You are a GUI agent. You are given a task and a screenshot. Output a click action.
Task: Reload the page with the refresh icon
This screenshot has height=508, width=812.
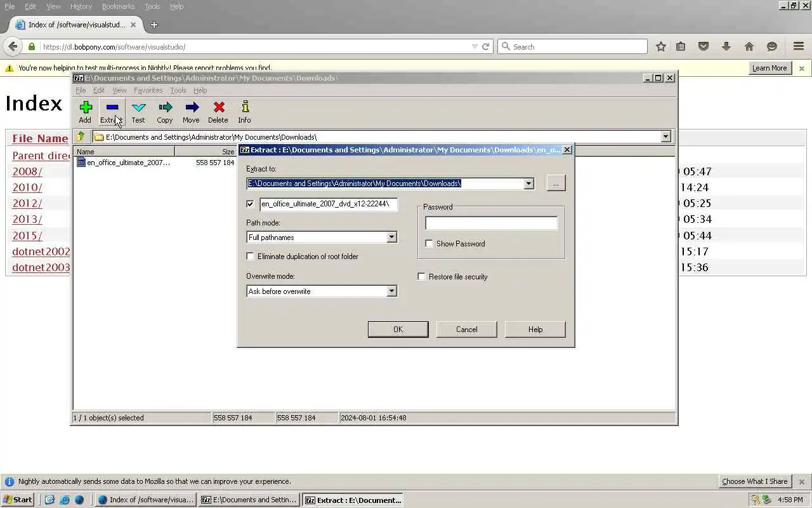tap(485, 46)
